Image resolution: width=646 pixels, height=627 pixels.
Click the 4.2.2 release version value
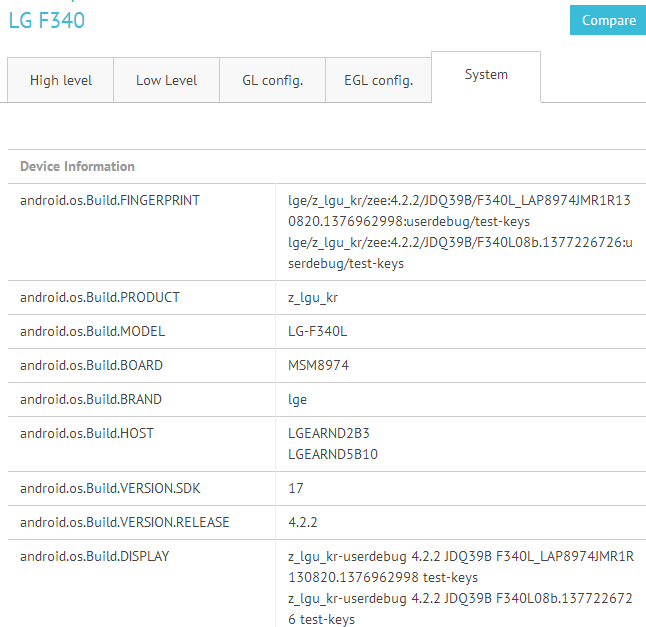(303, 522)
